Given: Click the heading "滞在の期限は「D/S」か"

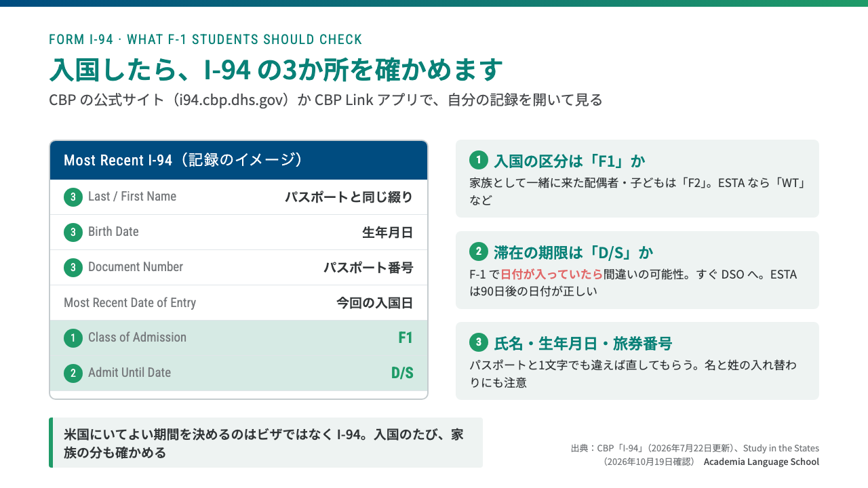Looking at the screenshot, I should coord(574,252).
